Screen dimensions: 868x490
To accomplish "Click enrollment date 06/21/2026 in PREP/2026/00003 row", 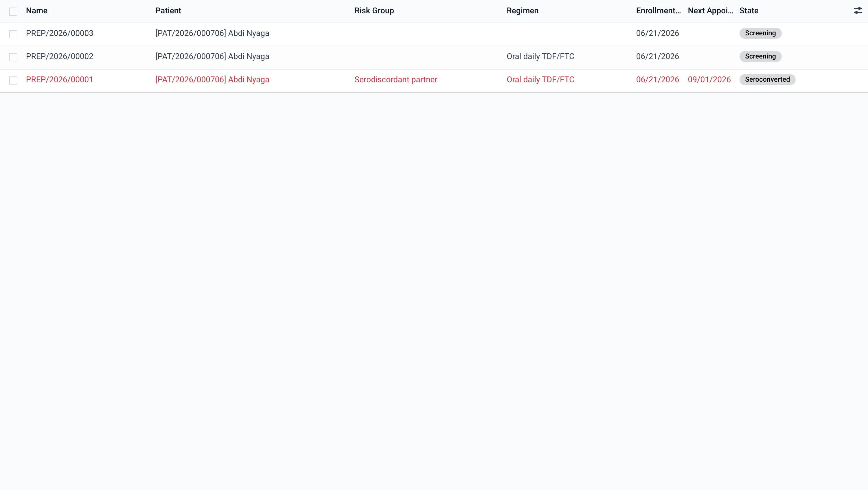I will [x=657, y=33].
